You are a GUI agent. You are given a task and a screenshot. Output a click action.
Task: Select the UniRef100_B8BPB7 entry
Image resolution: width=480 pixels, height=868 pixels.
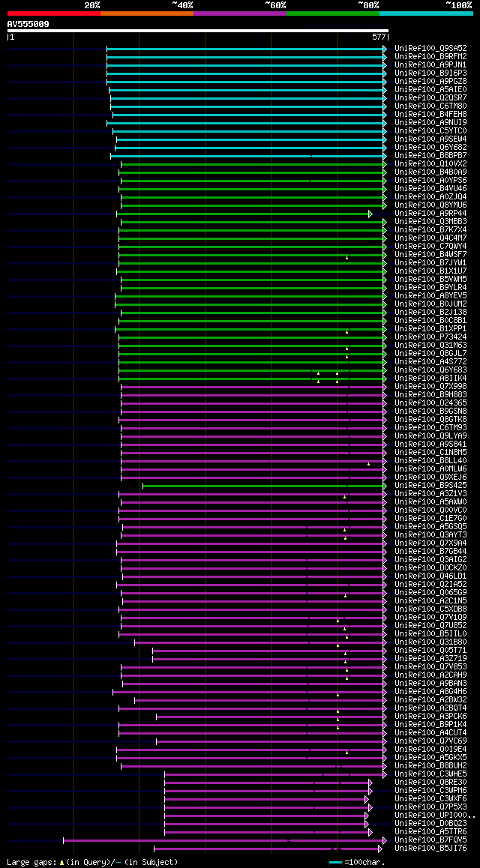pyautogui.click(x=430, y=156)
